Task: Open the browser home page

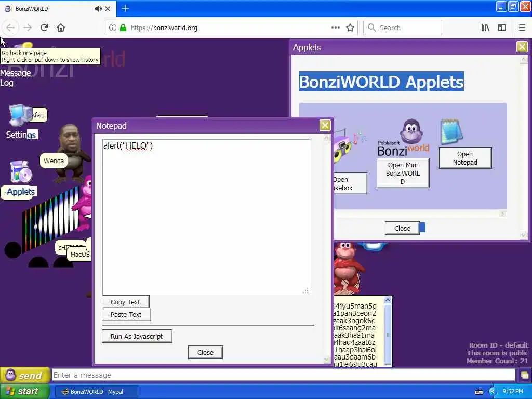Action: (61, 28)
